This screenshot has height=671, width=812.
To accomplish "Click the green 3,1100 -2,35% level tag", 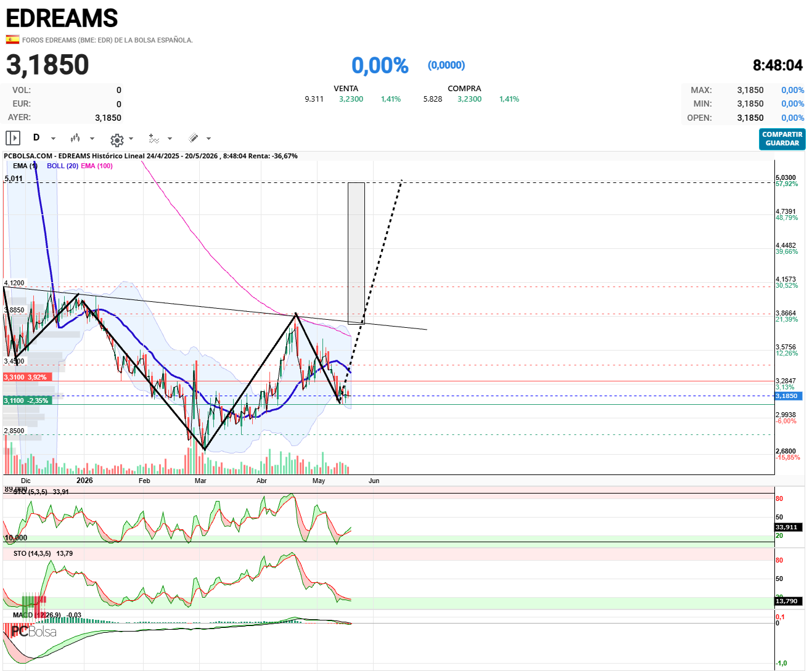I will pos(28,401).
